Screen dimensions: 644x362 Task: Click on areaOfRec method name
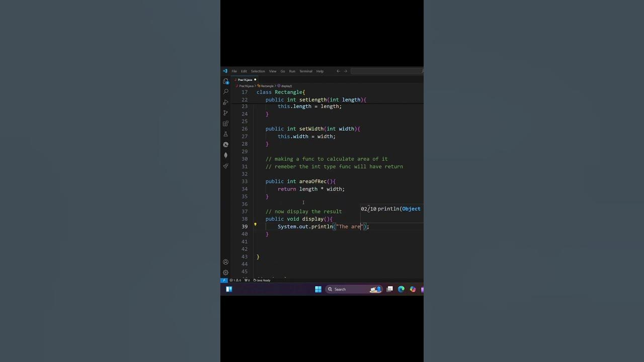point(313,182)
